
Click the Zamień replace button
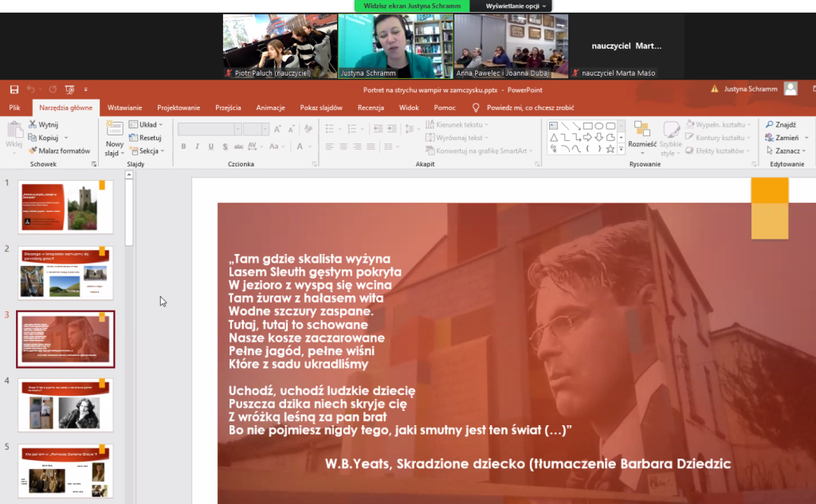pos(785,138)
